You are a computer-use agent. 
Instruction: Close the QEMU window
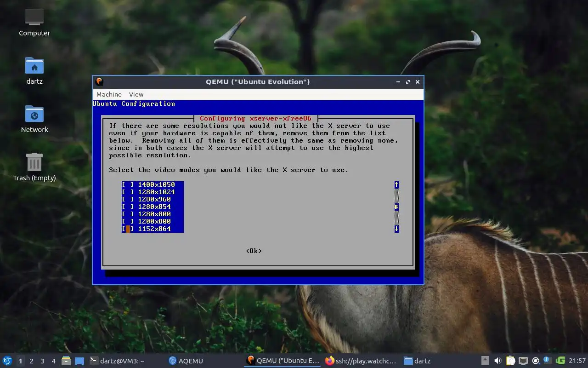click(x=418, y=82)
